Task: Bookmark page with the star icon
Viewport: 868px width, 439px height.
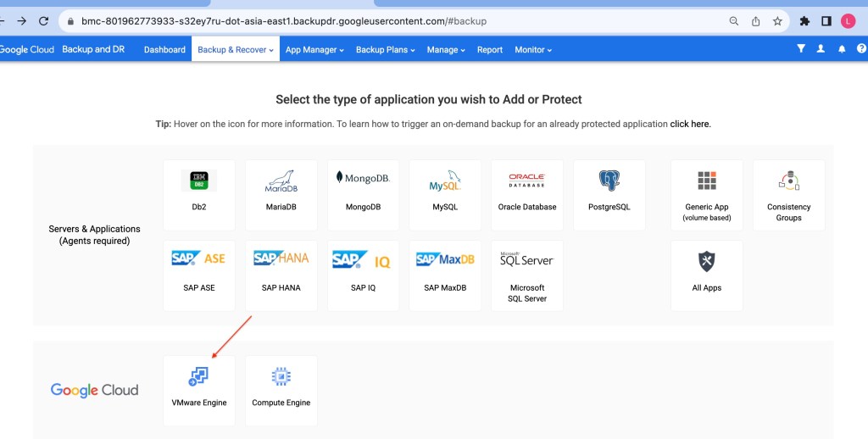Action: click(x=777, y=21)
